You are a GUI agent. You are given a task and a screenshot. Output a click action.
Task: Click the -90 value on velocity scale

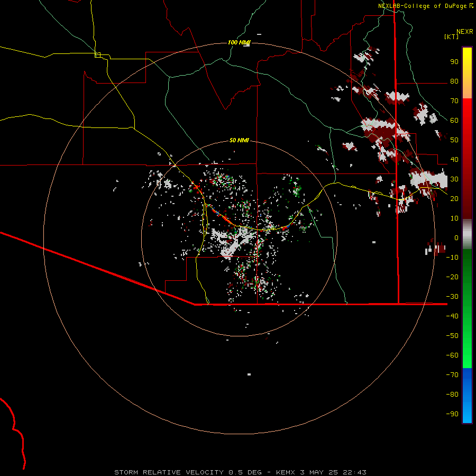pos(452,414)
